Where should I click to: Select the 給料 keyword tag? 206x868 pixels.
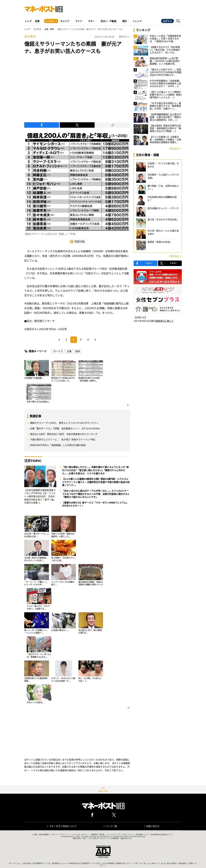pyautogui.click(x=78, y=351)
